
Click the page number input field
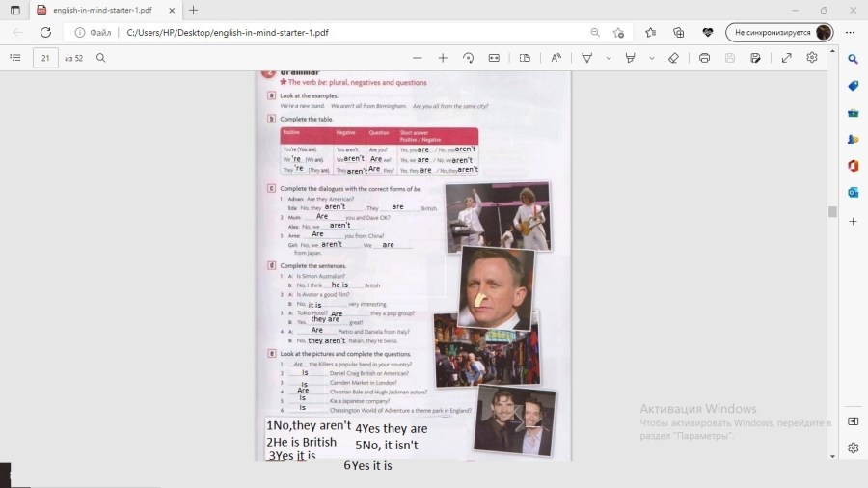(x=45, y=58)
